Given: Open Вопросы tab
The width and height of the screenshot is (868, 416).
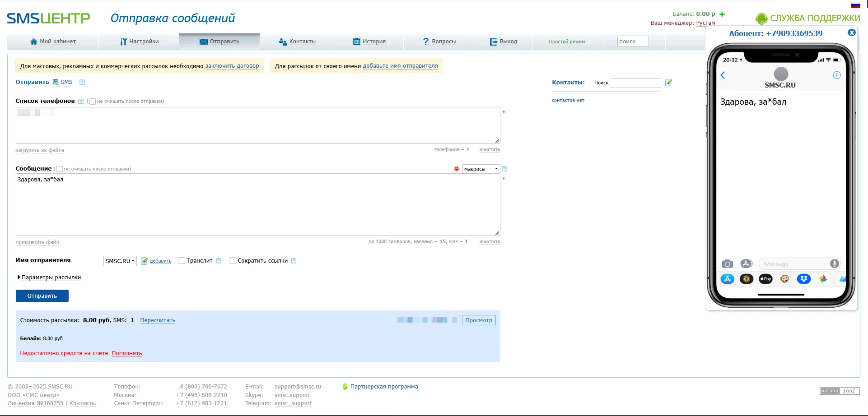Looking at the screenshot, I should 439,42.
